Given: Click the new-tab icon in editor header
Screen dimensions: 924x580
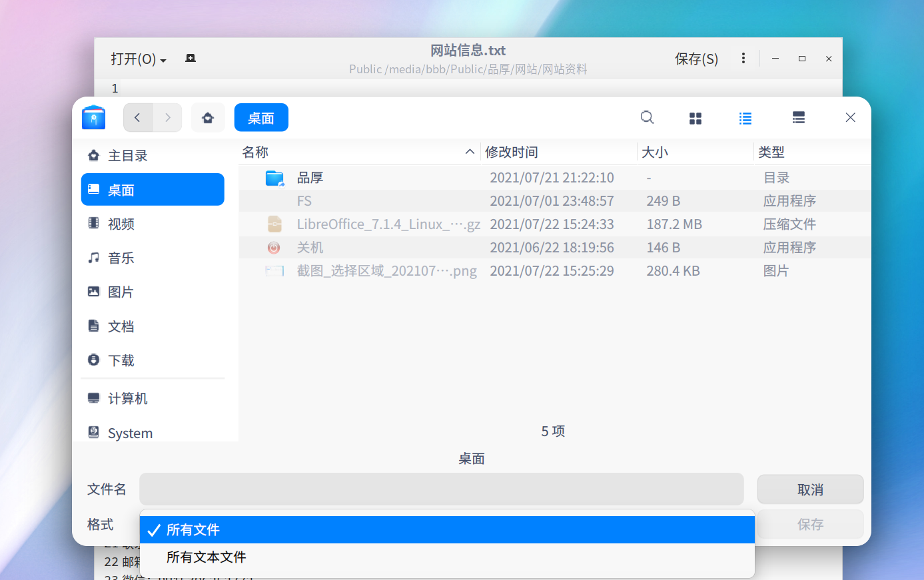Looking at the screenshot, I should point(191,59).
